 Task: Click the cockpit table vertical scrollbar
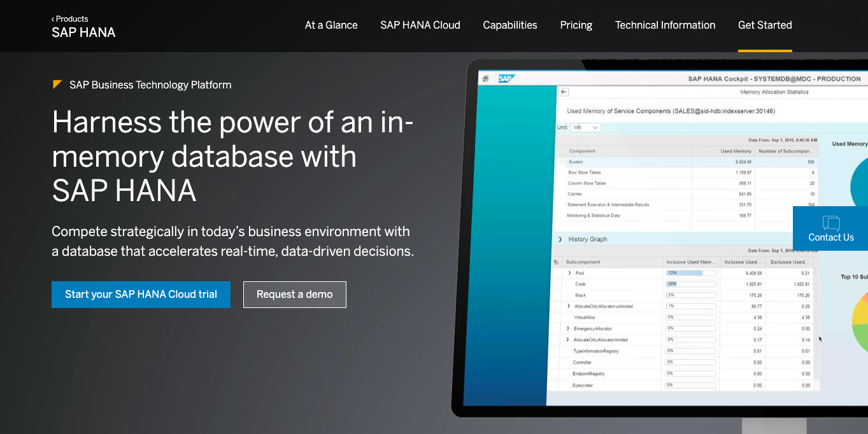817,325
